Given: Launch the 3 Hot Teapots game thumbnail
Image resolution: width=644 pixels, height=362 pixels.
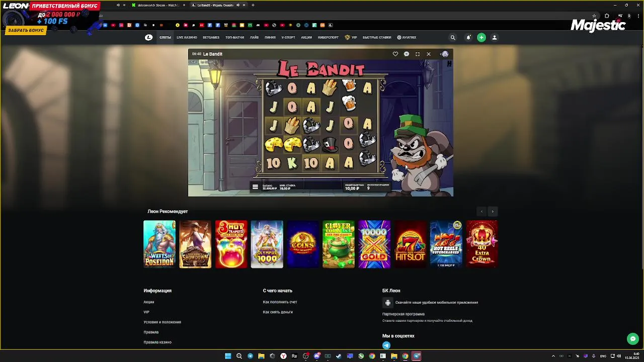Looking at the screenshot, I should 231,244.
